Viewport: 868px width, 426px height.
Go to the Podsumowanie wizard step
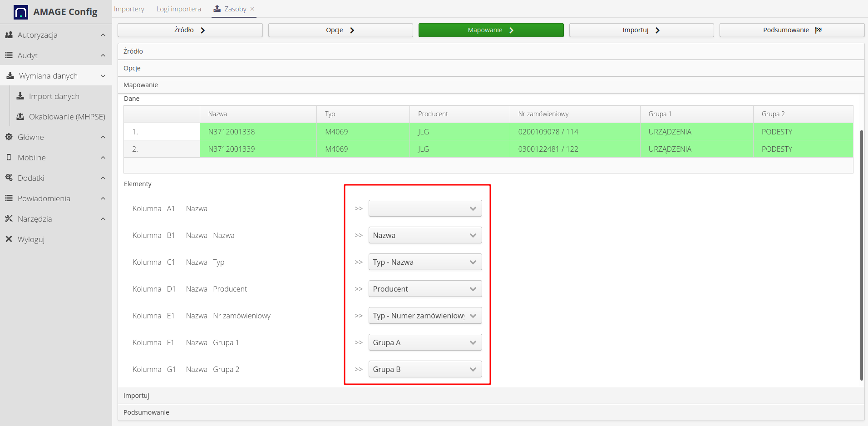coord(791,30)
